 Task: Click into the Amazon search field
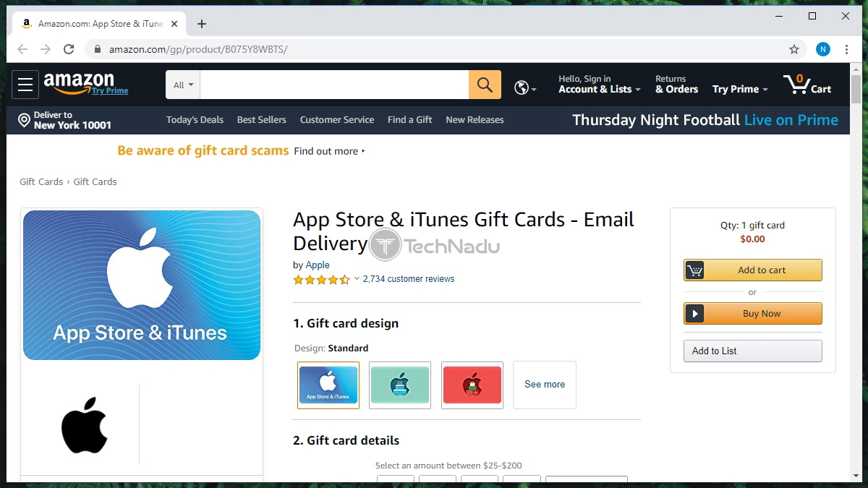[334, 85]
